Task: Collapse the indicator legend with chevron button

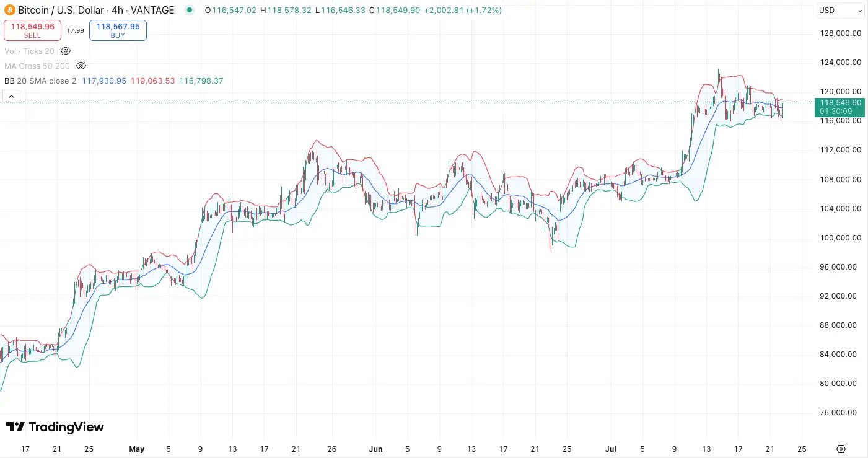Action: coord(11,96)
